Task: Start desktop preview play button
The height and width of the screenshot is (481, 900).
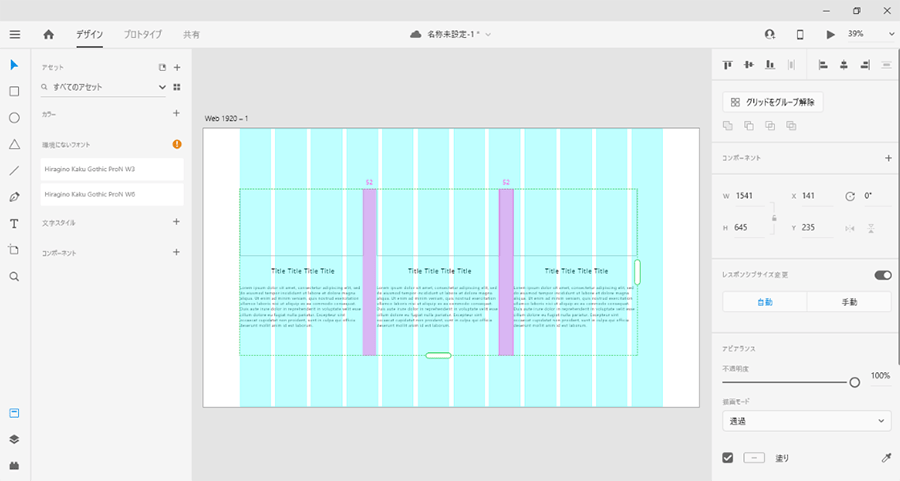Action: (831, 34)
